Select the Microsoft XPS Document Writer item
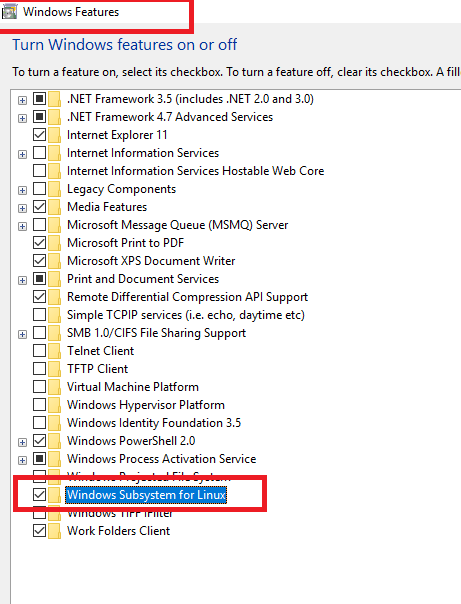461x604 pixels. click(151, 261)
